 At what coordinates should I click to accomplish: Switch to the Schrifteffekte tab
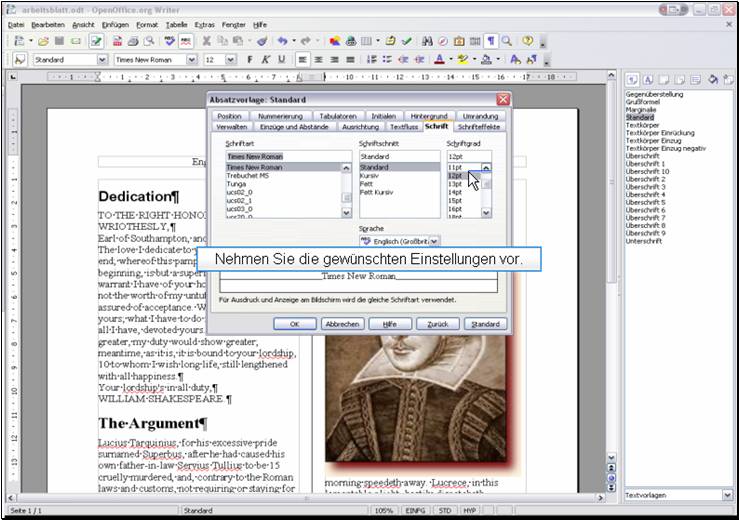480,127
